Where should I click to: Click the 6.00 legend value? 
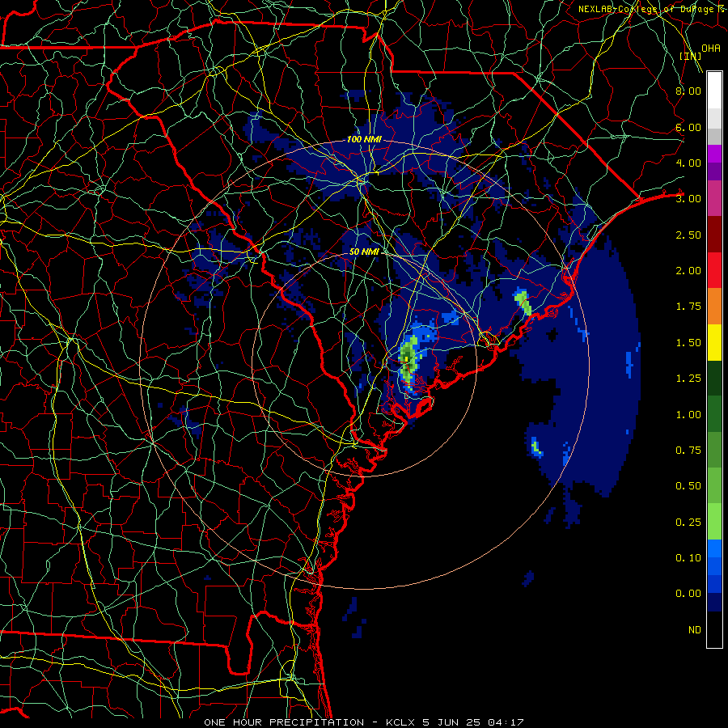688,127
